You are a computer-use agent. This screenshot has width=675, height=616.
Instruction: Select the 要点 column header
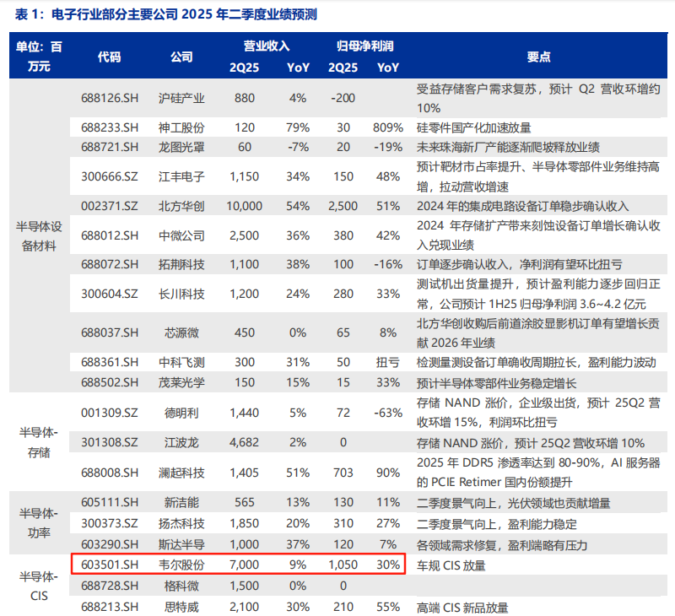click(x=538, y=57)
